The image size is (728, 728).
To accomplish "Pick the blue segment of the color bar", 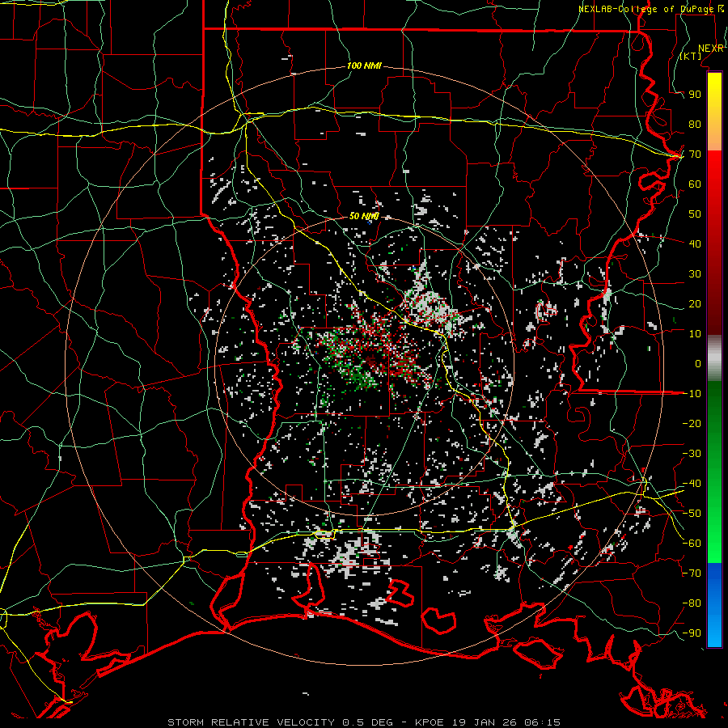I will (x=714, y=605).
